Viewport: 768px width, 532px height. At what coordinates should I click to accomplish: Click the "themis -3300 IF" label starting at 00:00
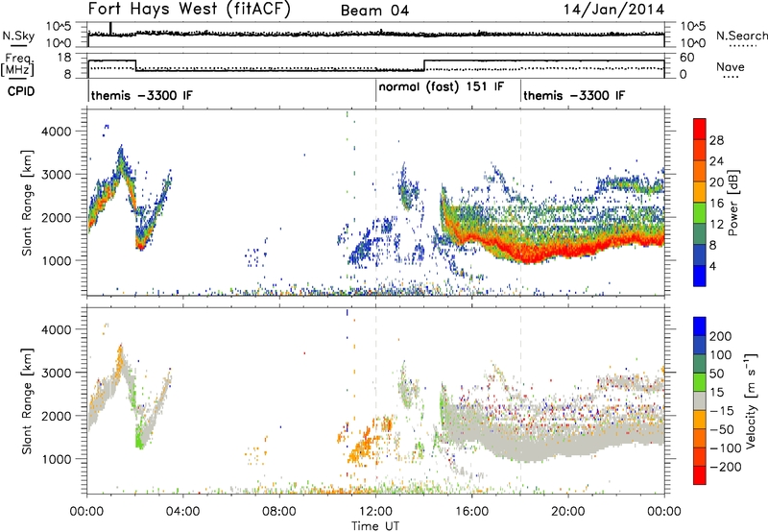click(142, 95)
